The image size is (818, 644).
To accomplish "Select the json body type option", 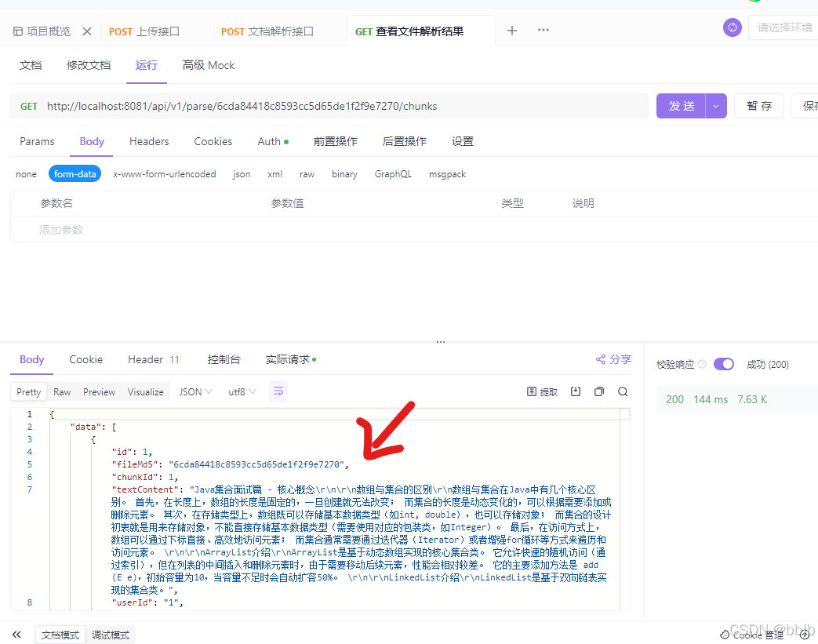I will click(x=241, y=173).
